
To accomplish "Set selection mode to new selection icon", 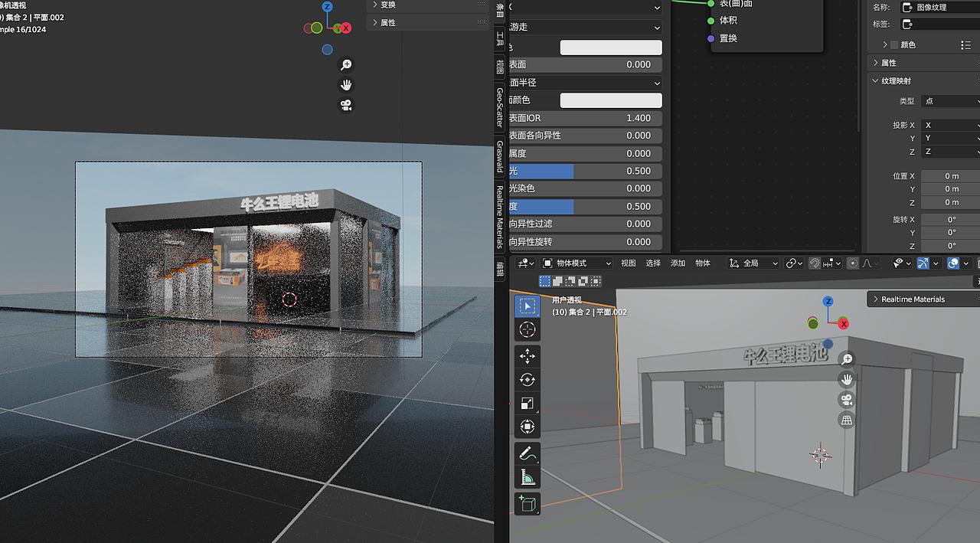I will click(544, 281).
